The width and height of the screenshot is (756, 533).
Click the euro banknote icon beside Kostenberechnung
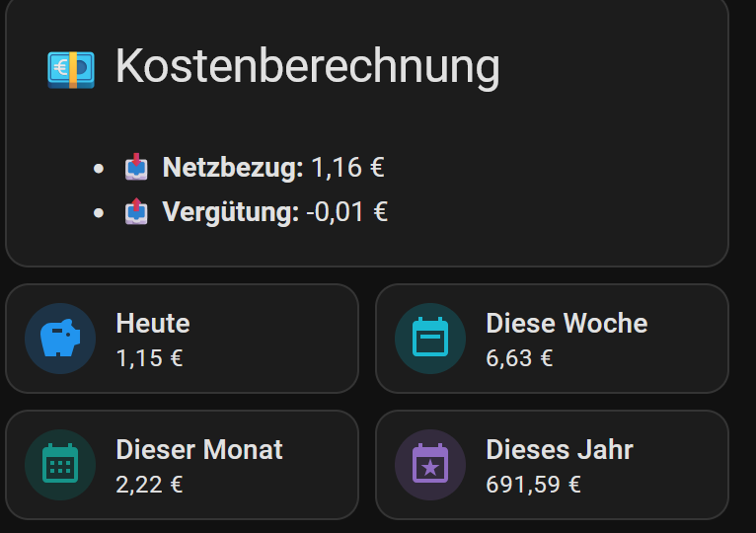click(70, 68)
